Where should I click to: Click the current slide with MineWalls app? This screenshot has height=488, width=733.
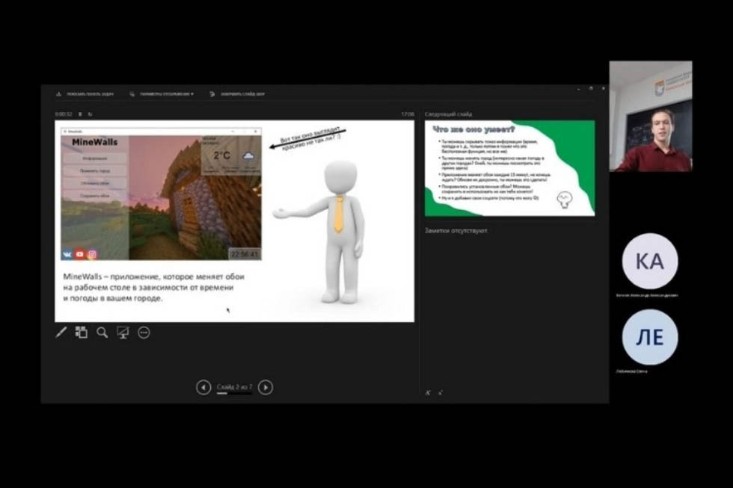click(x=235, y=221)
